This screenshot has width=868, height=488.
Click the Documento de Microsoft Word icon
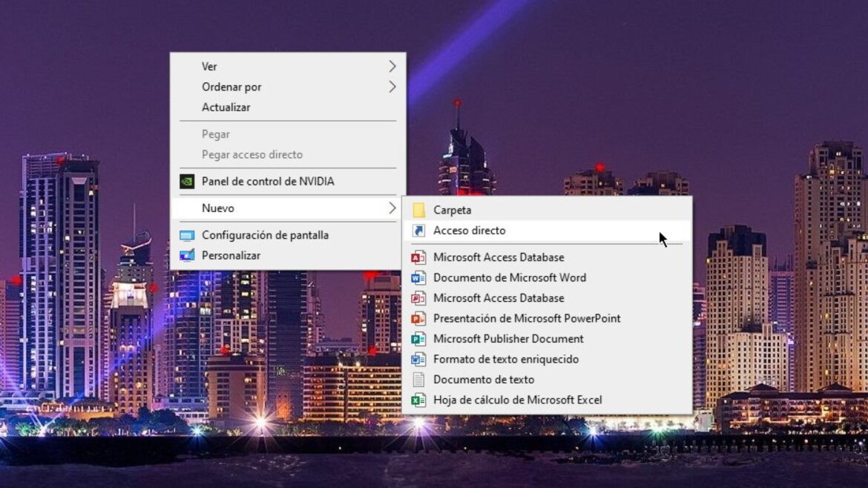[418, 278]
